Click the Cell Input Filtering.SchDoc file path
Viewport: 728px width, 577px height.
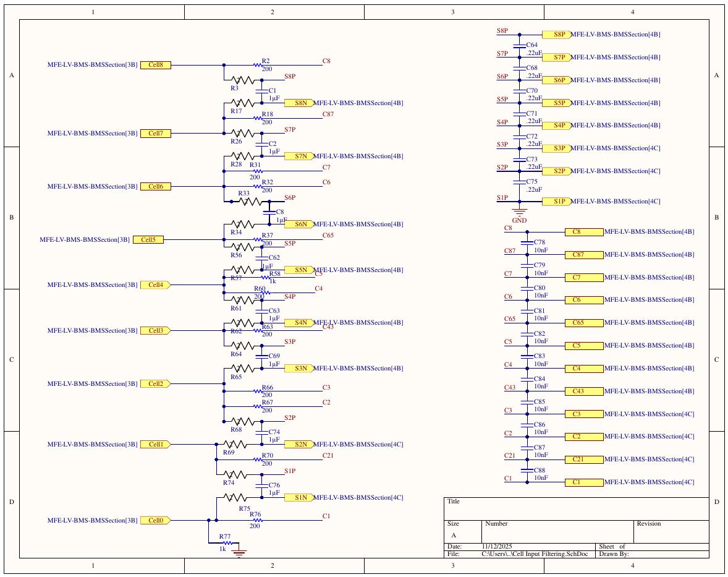point(535,554)
